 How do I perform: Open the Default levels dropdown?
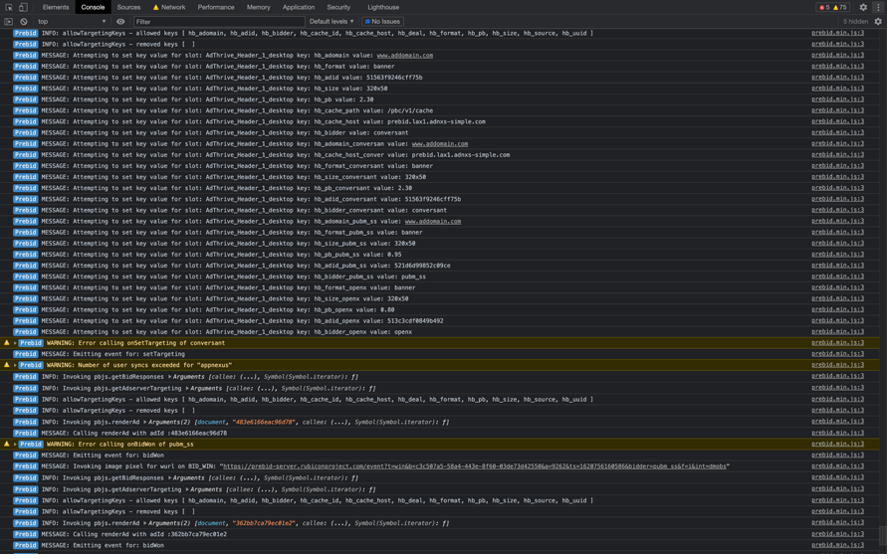331,21
